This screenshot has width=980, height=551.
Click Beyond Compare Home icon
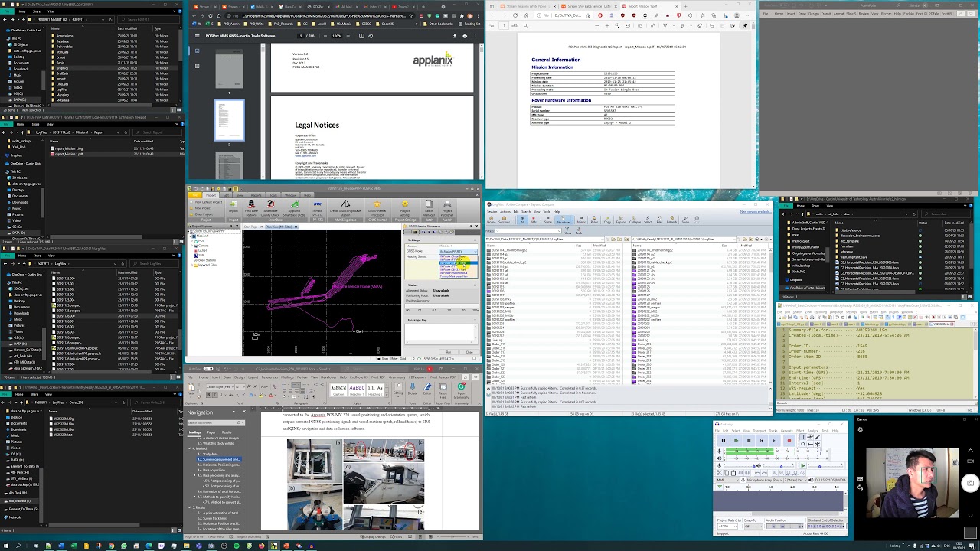(491, 220)
